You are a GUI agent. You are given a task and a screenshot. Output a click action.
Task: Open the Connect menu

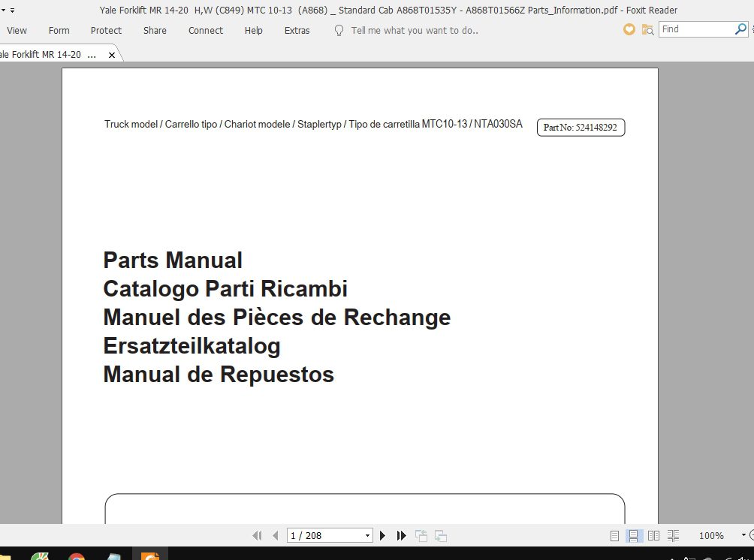206,30
